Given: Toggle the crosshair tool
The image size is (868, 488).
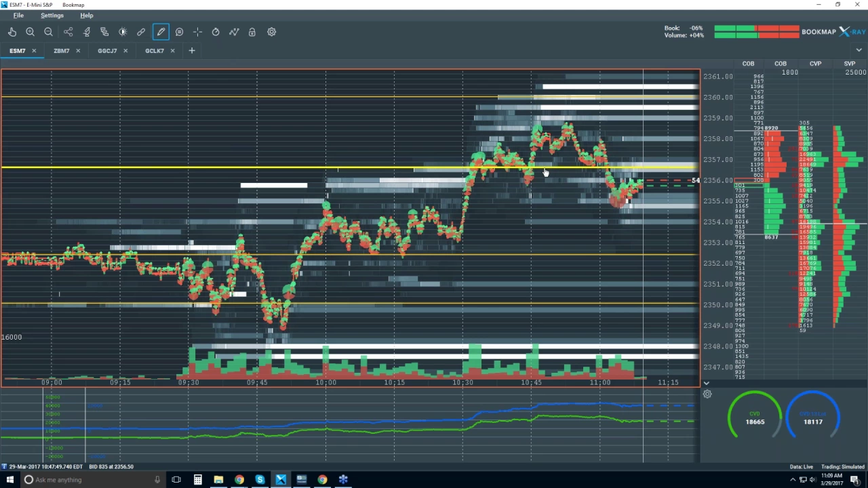Looking at the screenshot, I should pos(197,32).
